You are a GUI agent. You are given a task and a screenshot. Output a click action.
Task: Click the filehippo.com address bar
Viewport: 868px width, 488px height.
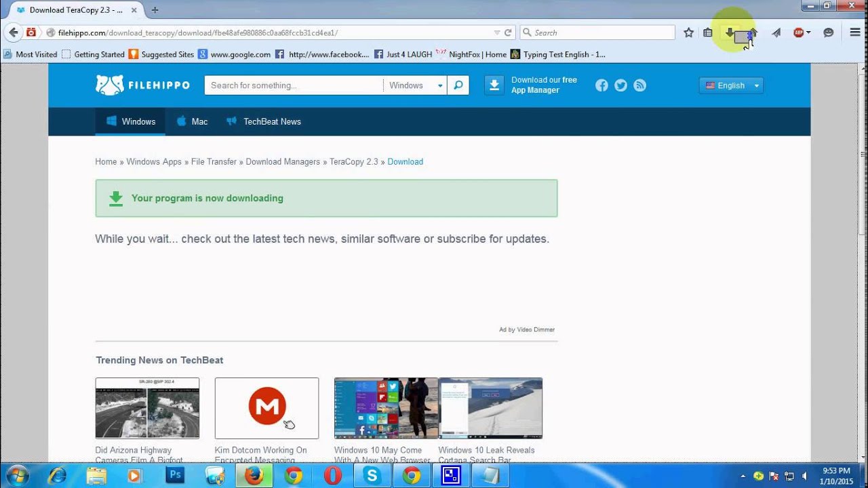tap(268, 33)
